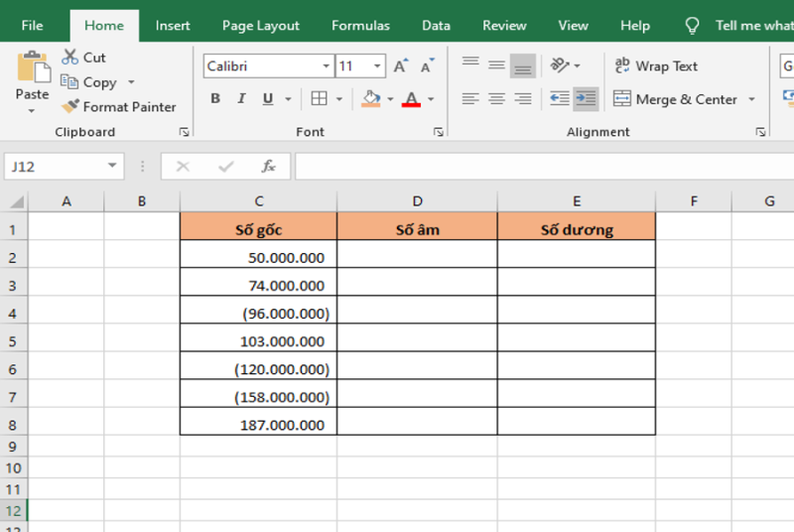Expand the font color dropdown arrow
Image resolution: width=794 pixels, height=532 pixels.
coord(431,98)
